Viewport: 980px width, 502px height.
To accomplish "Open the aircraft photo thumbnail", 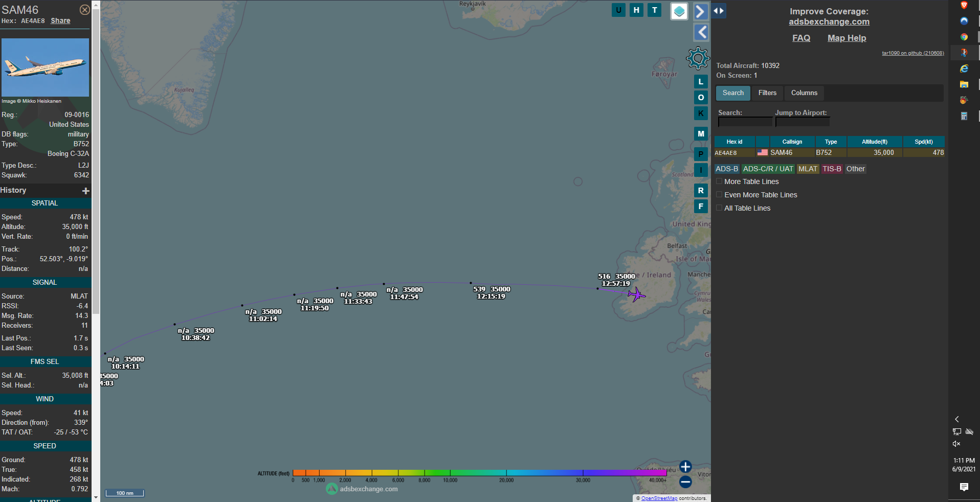I will coord(45,67).
